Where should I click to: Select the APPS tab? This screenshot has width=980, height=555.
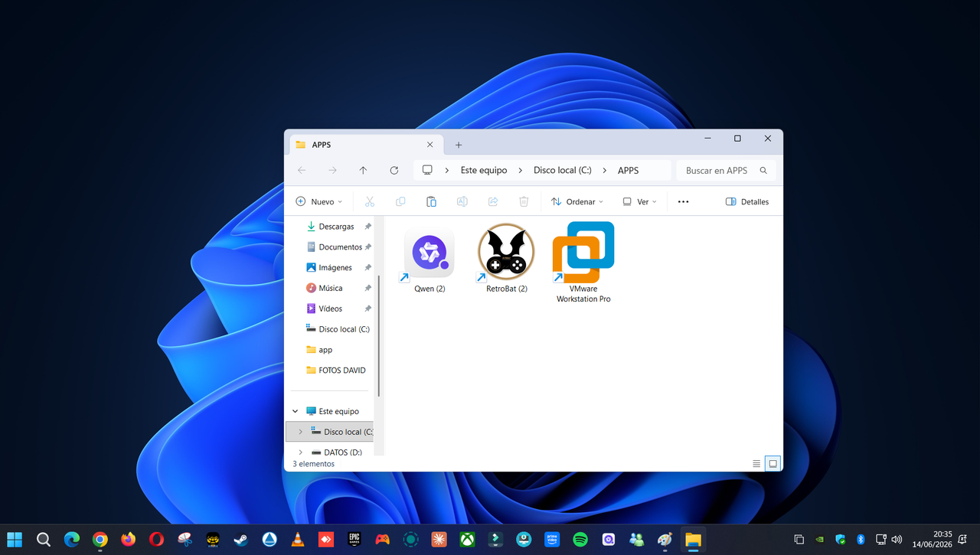(364, 145)
